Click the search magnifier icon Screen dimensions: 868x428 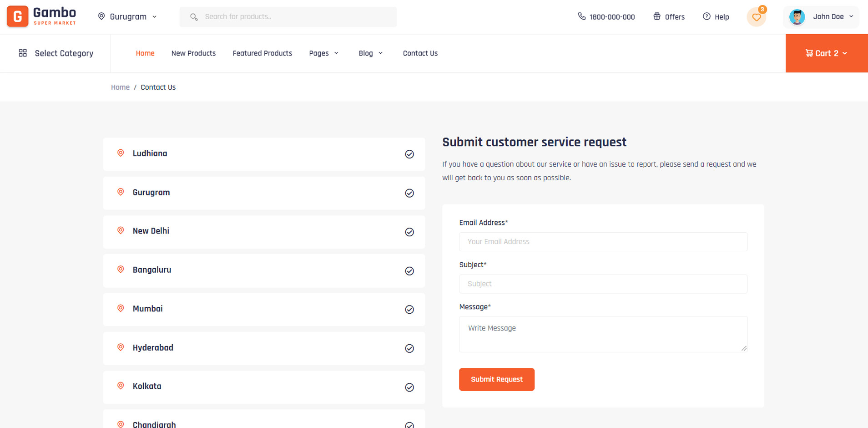[x=194, y=17]
